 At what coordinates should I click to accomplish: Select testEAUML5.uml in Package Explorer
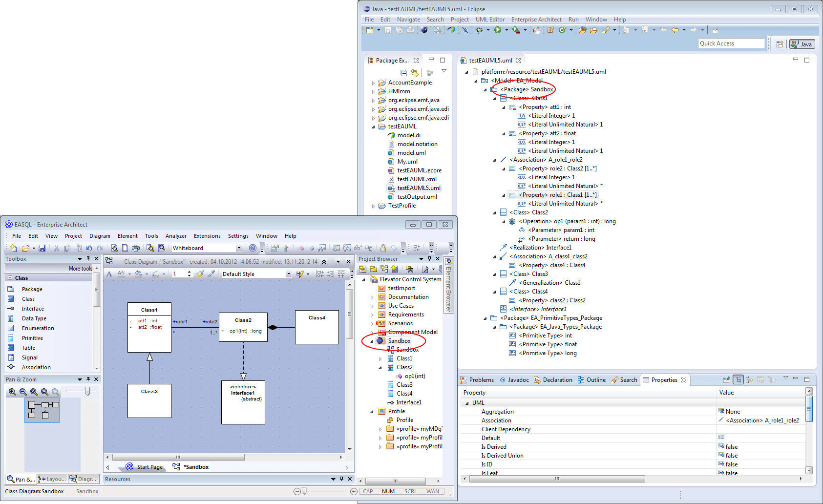coord(414,188)
